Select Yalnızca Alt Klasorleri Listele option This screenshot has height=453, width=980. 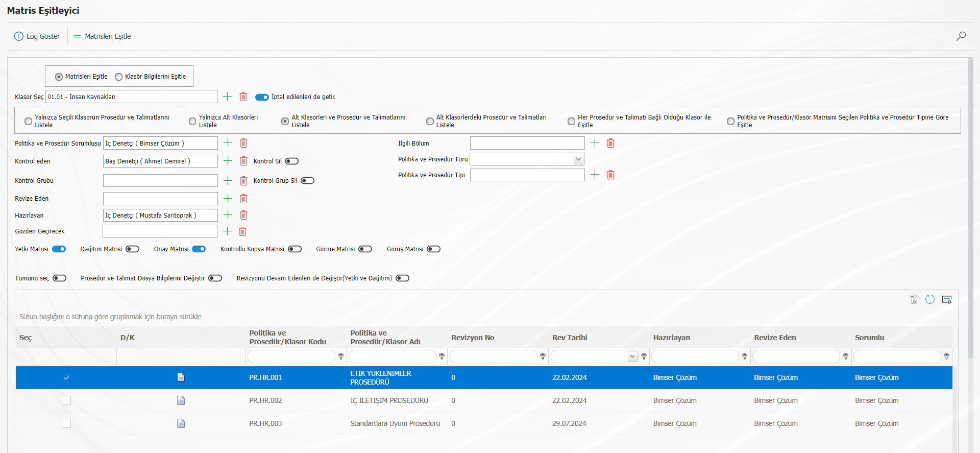coord(192,121)
